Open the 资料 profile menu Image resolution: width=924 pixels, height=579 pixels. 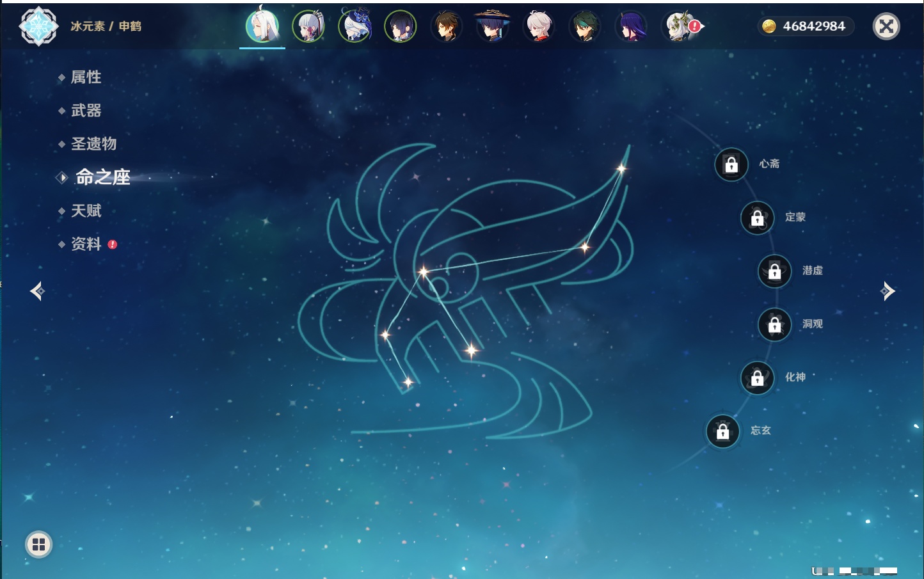coord(87,244)
